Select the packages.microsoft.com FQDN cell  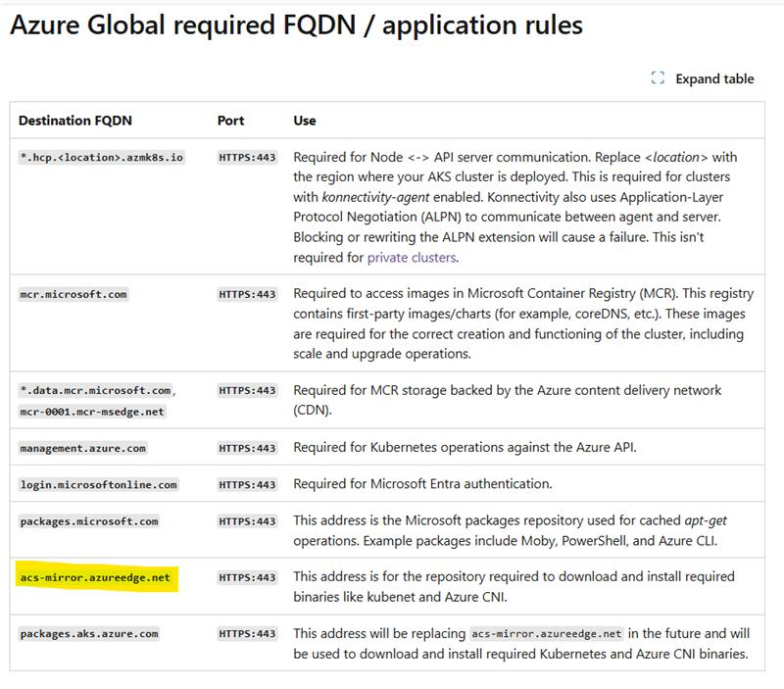(x=89, y=521)
